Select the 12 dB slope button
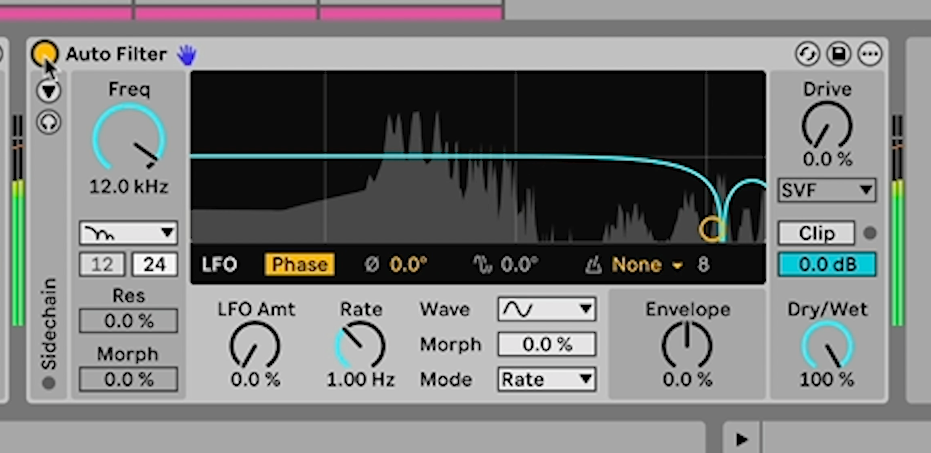Viewport: 931px width, 453px height. coord(102,265)
